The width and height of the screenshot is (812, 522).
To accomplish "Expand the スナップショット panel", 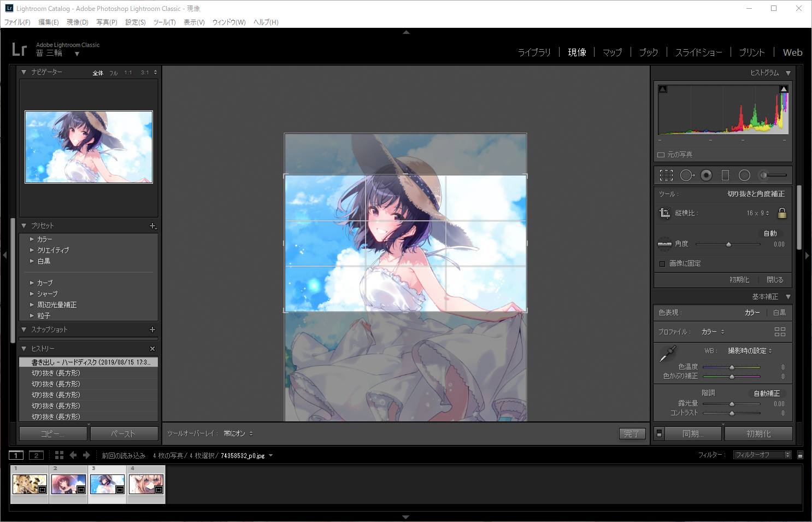I will [23, 330].
